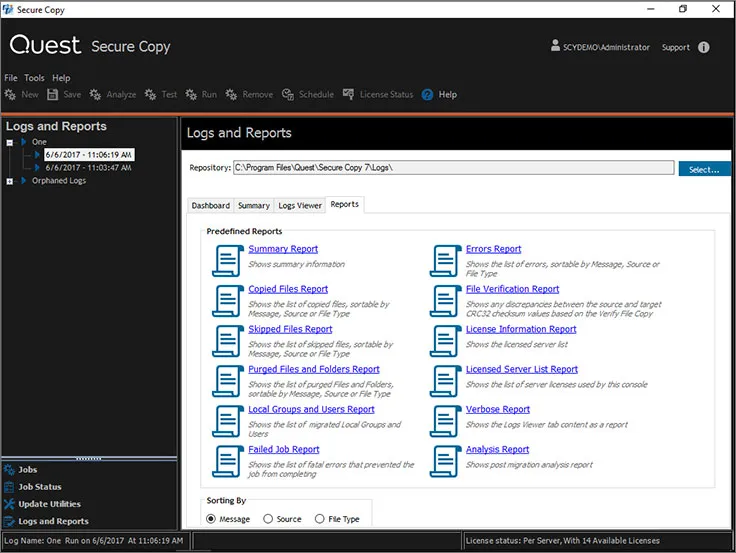This screenshot has width=736, height=553.
Task: Open the Licensed Server List Report link
Action: [x=521, y=369]
